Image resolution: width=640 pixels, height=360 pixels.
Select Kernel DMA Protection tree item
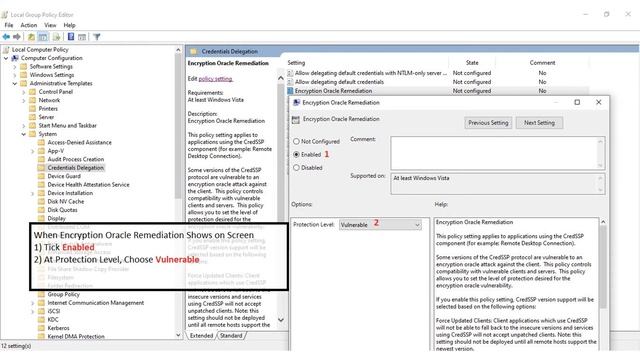click(76, 336)
